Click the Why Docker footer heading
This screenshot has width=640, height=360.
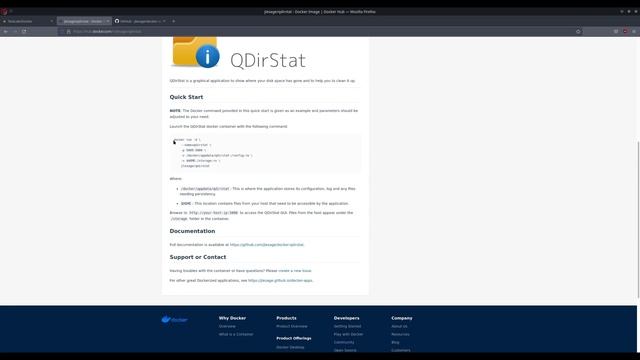tap(232, 318)
